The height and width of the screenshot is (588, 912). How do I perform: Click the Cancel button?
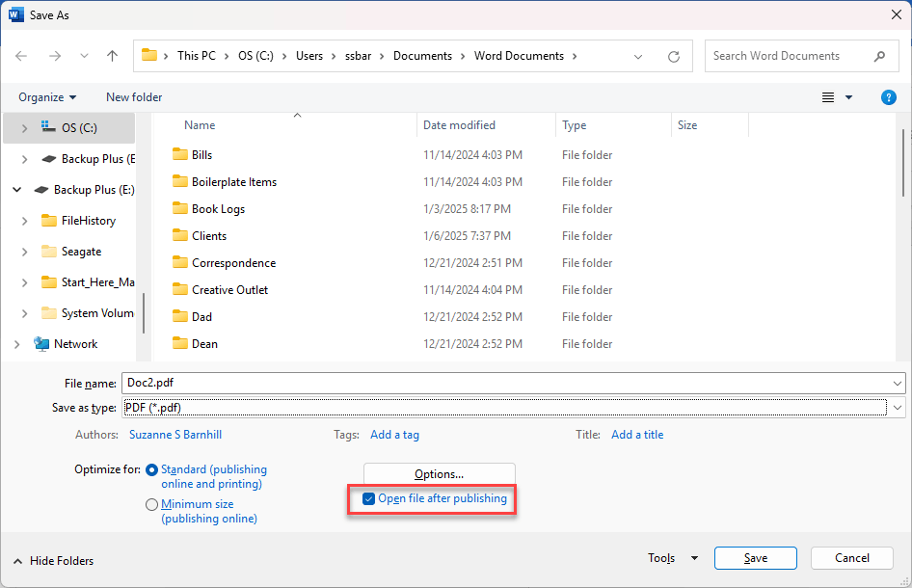pyautogui.click(x=851, y=558)
